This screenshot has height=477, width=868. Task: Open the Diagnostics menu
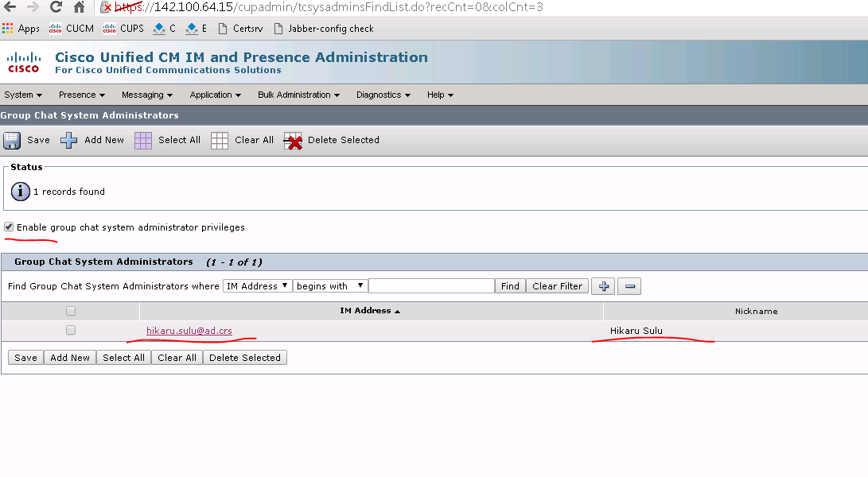[383, 95]
